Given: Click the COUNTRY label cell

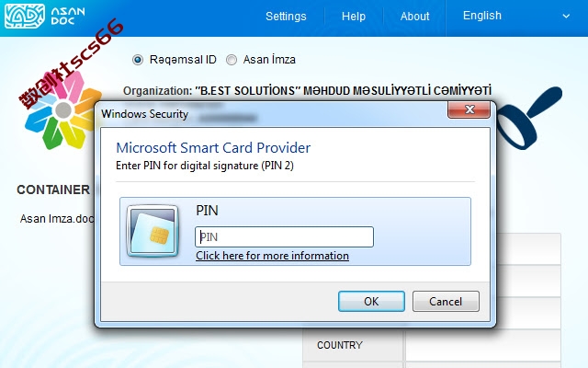Looking at the screenshot, I should pyautogui.click(x=353, y=345).
